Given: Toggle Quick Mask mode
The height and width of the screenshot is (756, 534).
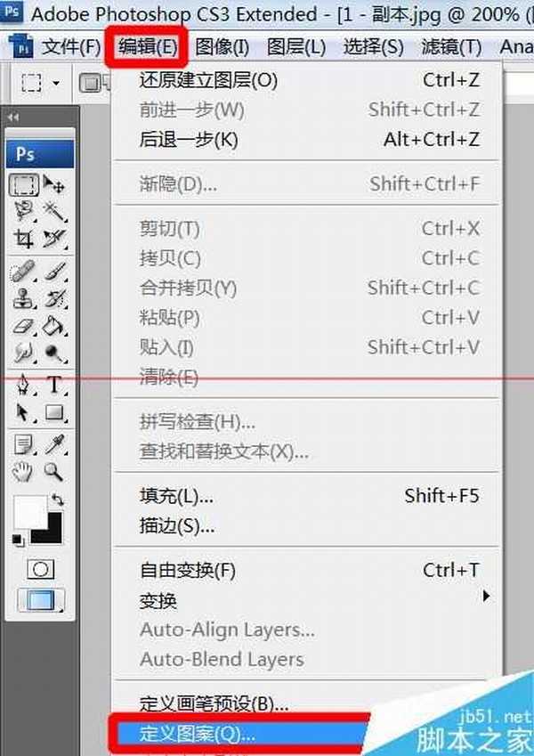Looking at the screenshot, I should 40,569.
